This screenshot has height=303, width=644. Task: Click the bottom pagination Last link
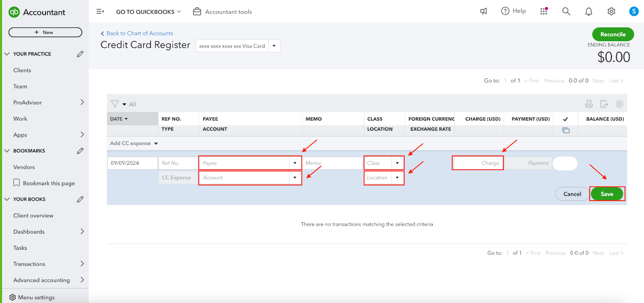coord(616,253)
